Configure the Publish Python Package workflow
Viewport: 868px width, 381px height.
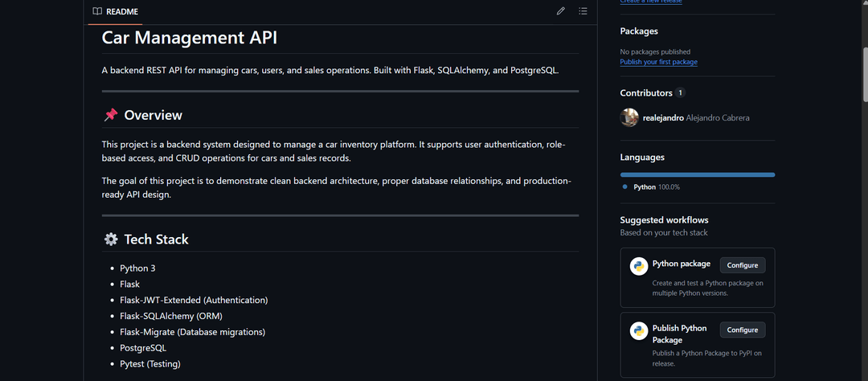pos(743,330)
